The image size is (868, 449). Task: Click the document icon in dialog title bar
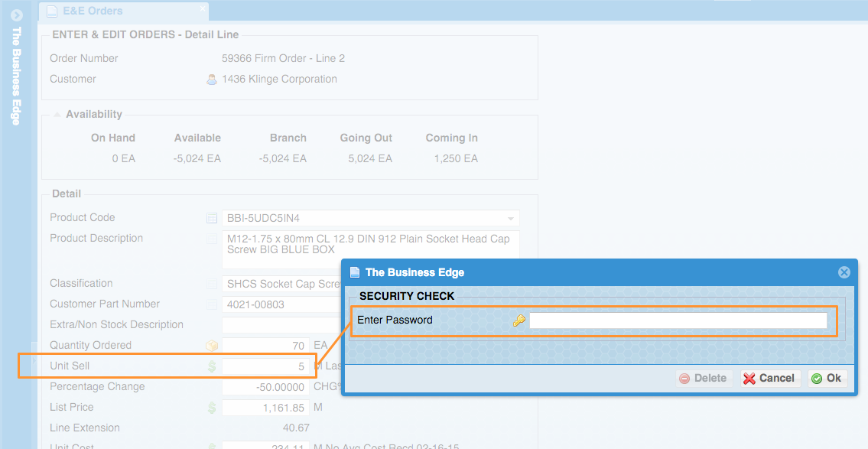coord(354,272)
